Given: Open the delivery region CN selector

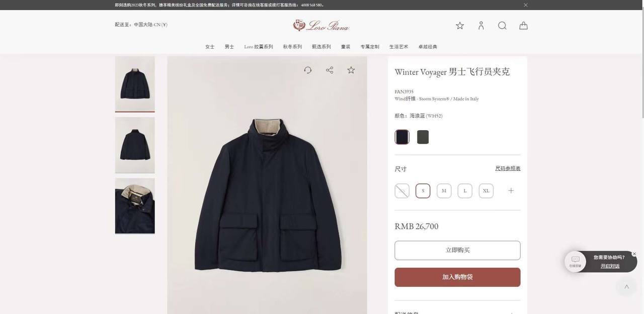Looking at the screenshot, I should (141, 25).
